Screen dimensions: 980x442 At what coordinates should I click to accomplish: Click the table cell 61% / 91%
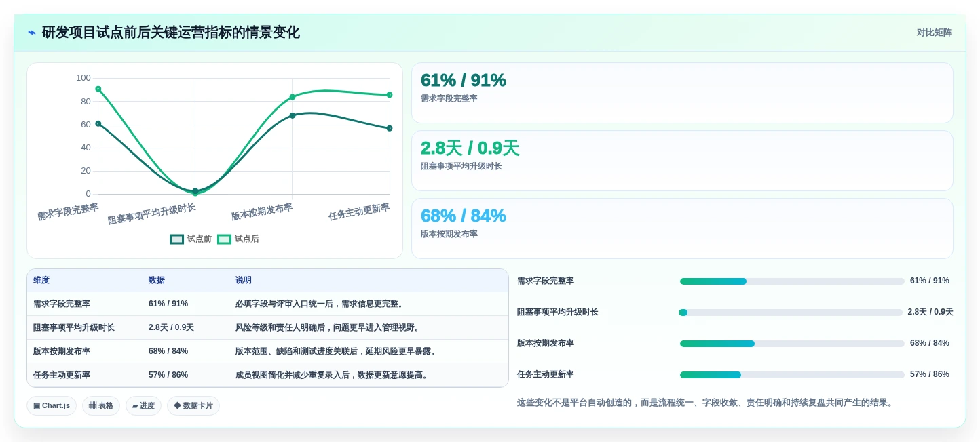click(x=168, y=304)
